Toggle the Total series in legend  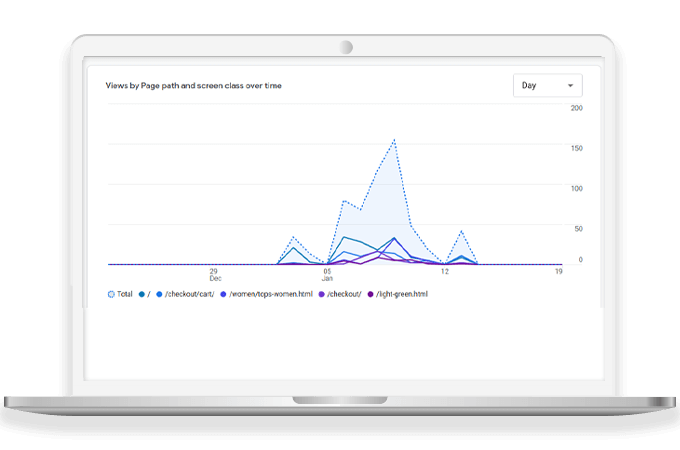(120, 294)
